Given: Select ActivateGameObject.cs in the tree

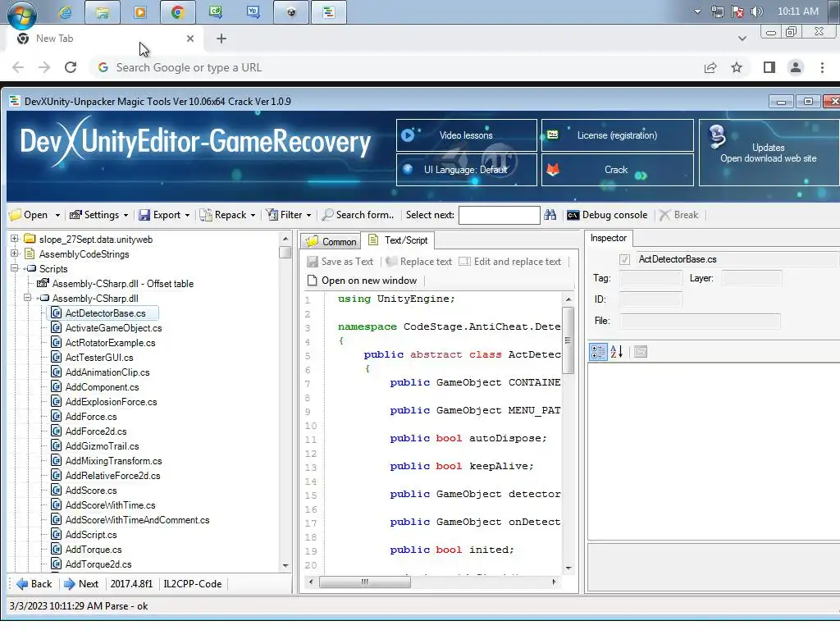Looking at the screenshot, I should [x=113, y=328].
